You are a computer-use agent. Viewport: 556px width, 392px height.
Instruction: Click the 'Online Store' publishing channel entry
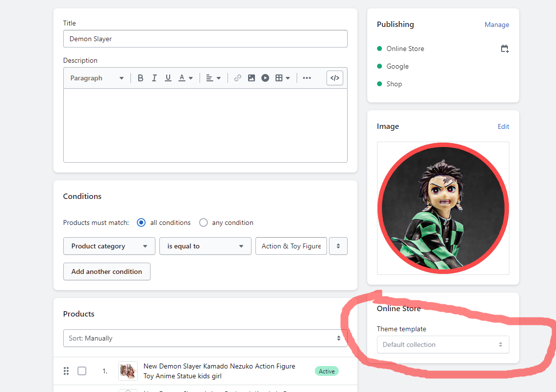click(405, 49)
